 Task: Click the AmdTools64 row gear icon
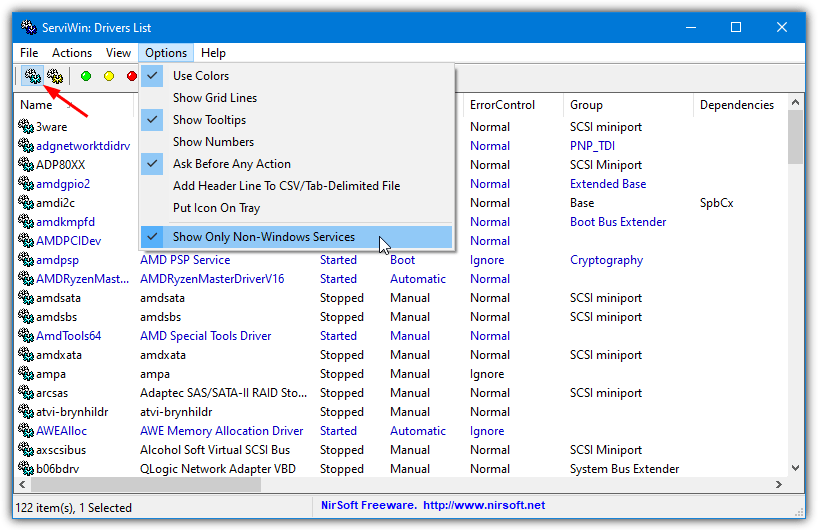pos(26,336)
